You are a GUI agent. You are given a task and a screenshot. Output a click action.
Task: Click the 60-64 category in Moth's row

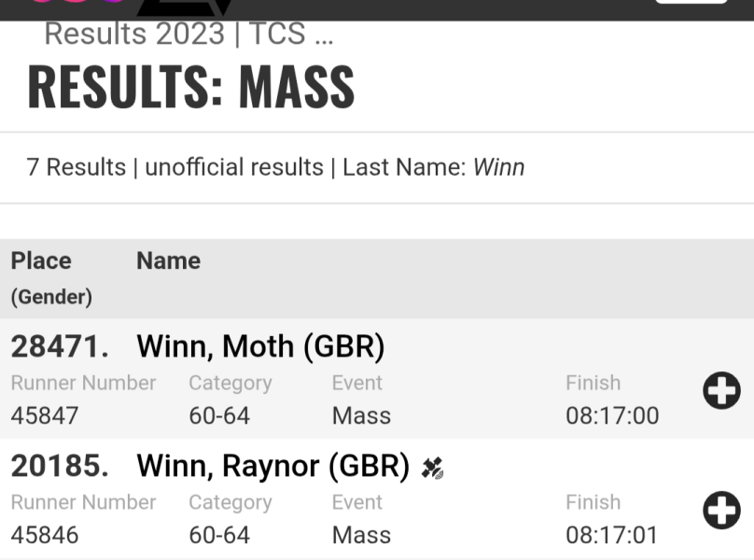(x=219, y=415)
